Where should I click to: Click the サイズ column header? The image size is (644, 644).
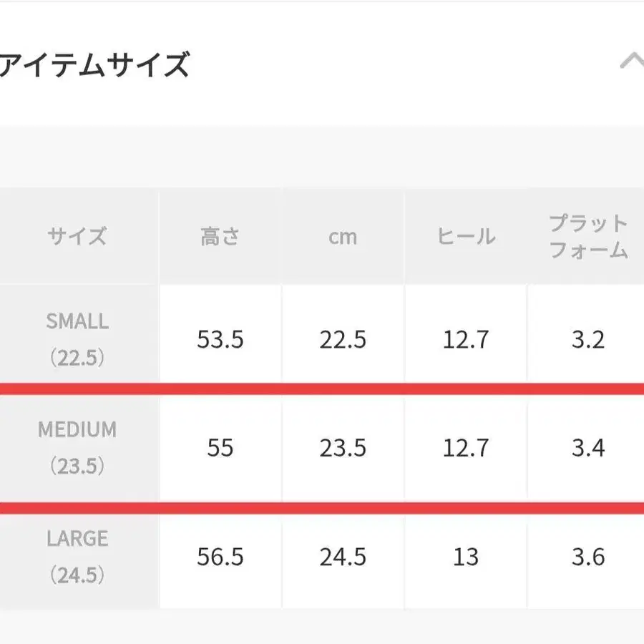click(77, 236)
